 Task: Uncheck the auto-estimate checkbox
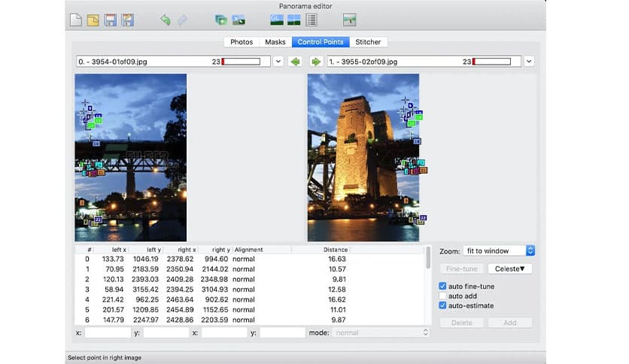(x=443, y=306)
